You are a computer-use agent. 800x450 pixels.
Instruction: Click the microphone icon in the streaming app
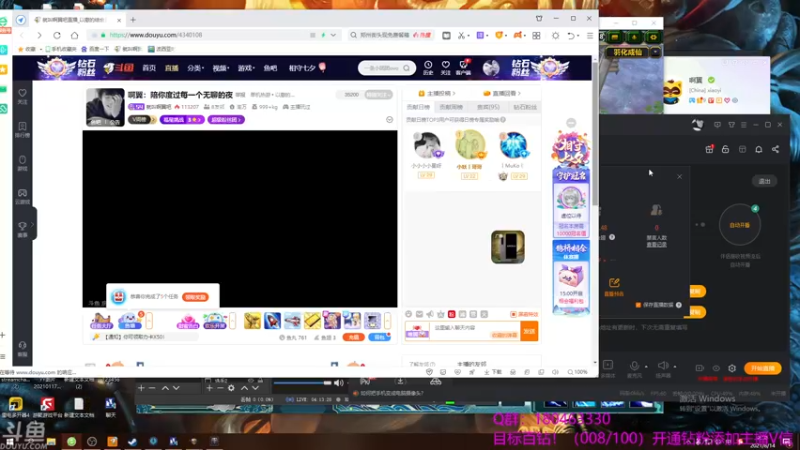pos(634,366)
